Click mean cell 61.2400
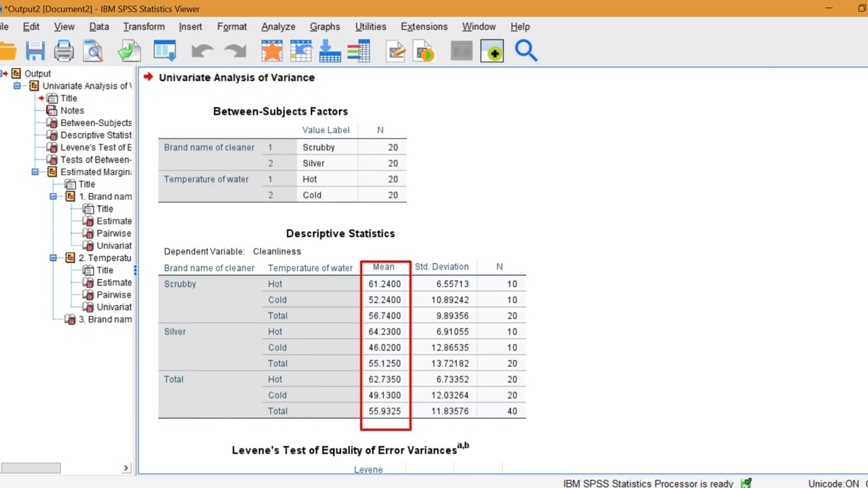The image size is (868, 488). (384, 284)
